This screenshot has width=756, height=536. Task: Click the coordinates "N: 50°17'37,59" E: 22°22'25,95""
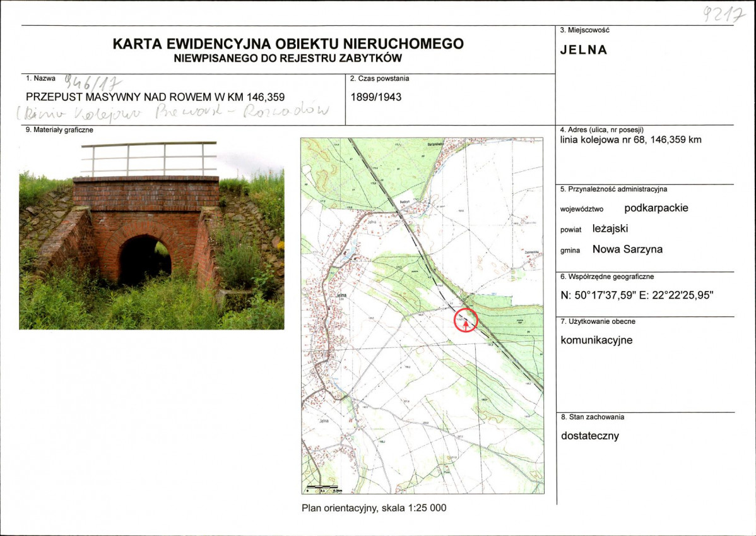[x=637, y=295]
